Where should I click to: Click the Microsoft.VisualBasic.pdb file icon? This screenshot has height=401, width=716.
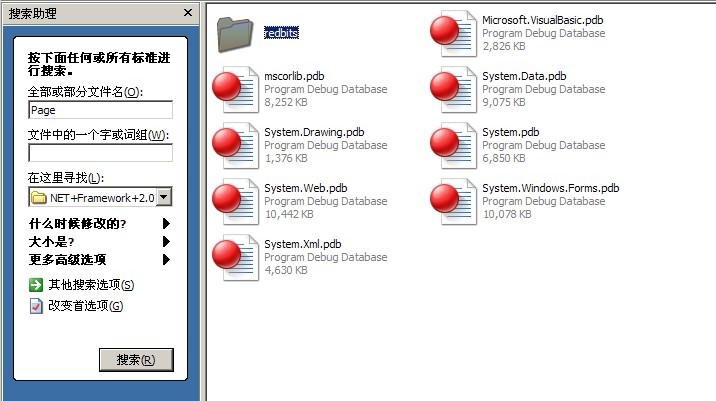pos(450,33)
